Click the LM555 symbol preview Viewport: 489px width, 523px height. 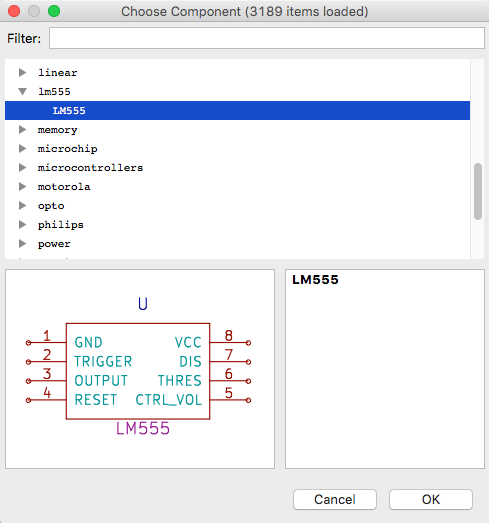point(140,369)
